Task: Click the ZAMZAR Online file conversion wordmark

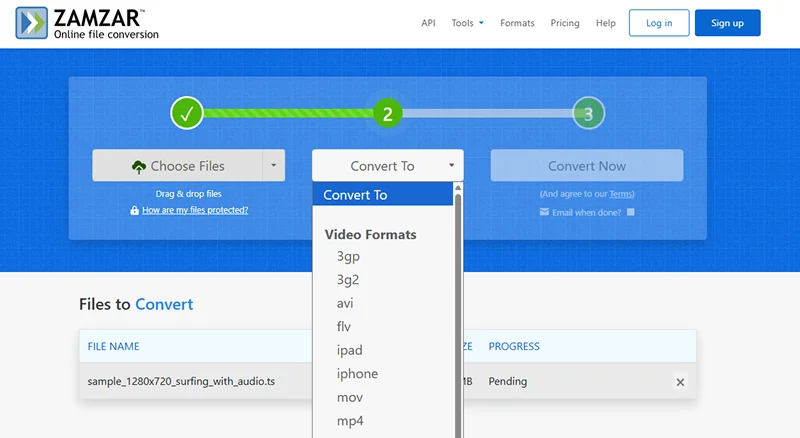Action: coord(106,23)
